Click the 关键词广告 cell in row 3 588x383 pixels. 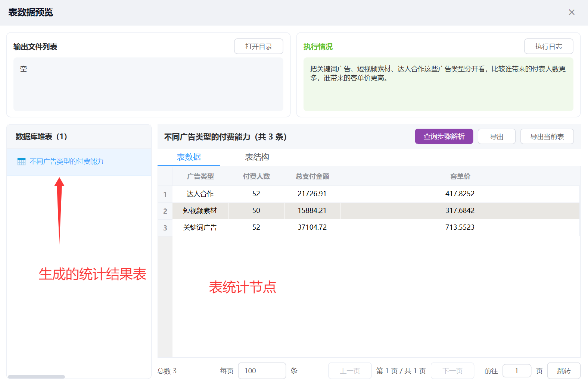[200, 227]
